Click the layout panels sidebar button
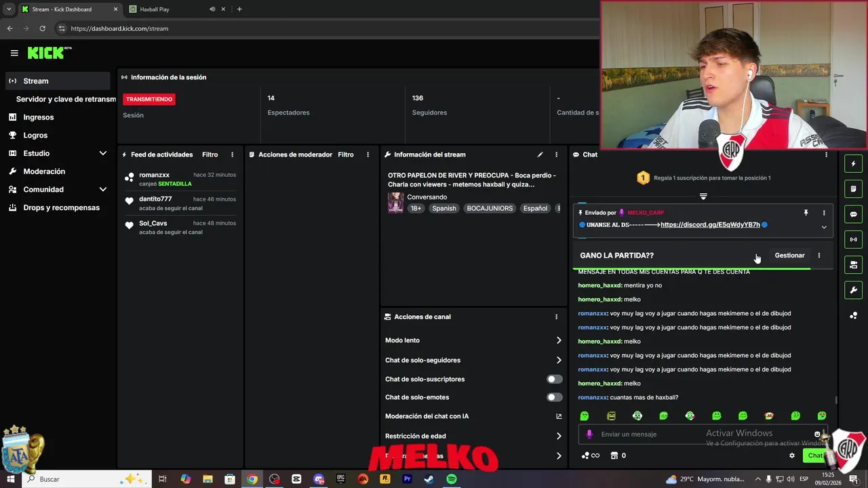This screenshot has height=488, width=868. [x=853, y=264]
